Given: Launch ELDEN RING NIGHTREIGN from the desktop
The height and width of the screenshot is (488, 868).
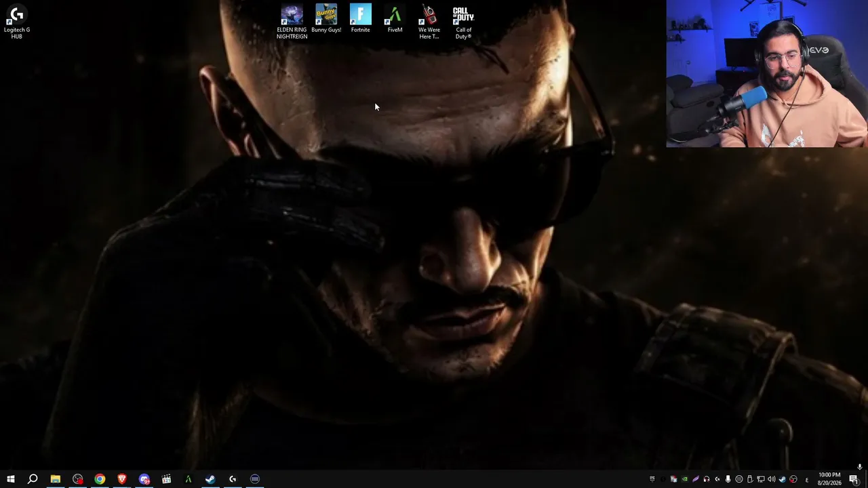Looking at the screenshot, I should point(292,22).
